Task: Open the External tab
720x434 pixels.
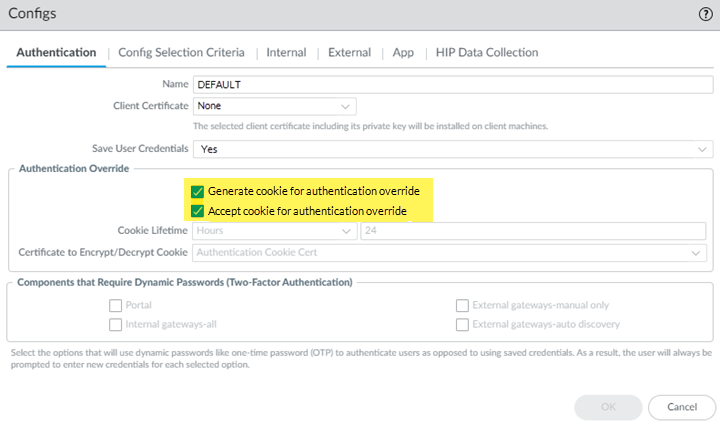Action: pos(349,52)
